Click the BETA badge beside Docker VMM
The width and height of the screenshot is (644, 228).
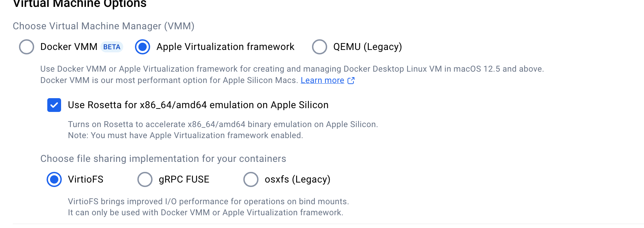click(x=112, y=47)
